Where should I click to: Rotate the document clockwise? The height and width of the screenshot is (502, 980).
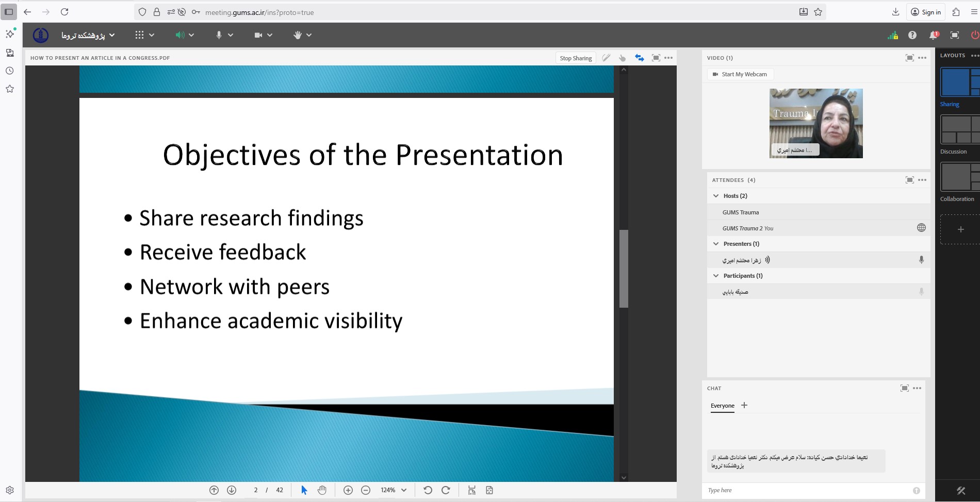tap(446, 490)
